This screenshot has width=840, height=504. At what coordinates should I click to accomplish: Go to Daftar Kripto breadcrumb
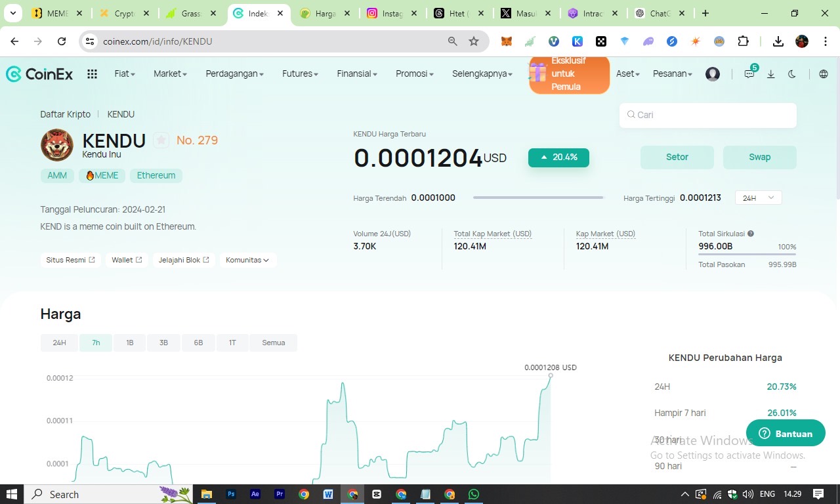[66, 114]
